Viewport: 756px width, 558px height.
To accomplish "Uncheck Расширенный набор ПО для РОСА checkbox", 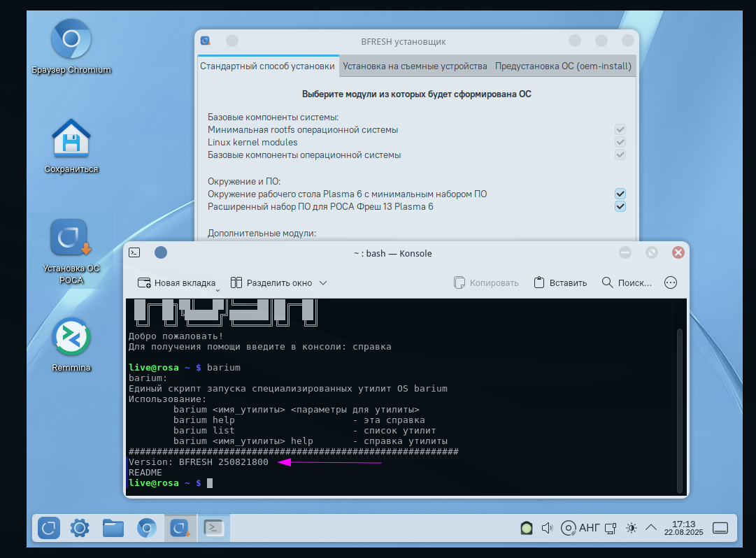I will coord(620,207).
